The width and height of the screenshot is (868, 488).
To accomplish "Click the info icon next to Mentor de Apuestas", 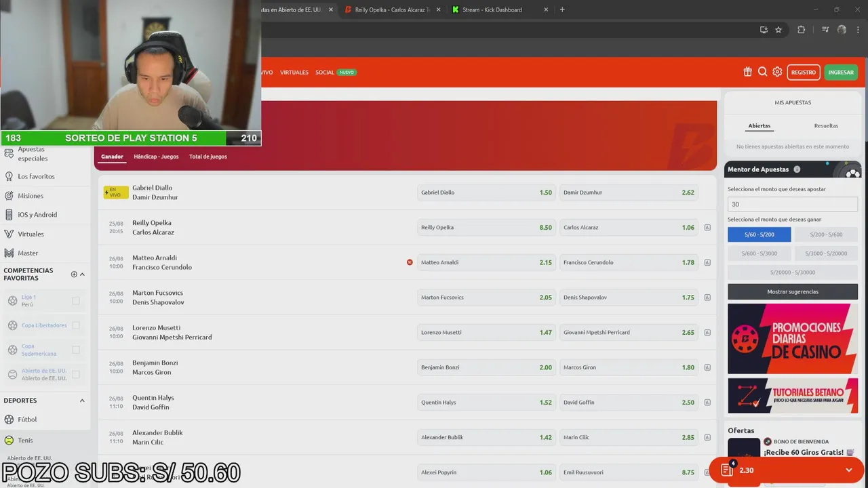I will pos(797,169).
